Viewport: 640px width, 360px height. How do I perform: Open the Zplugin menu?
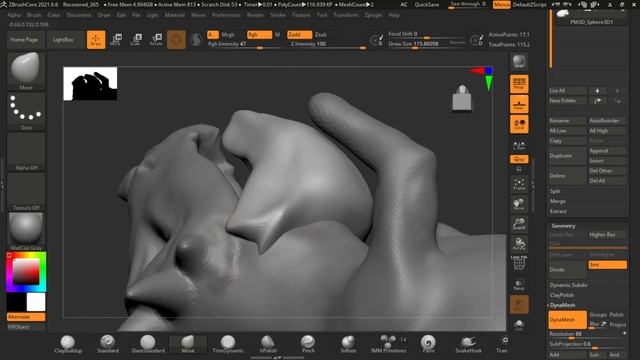tap(373, 15)
